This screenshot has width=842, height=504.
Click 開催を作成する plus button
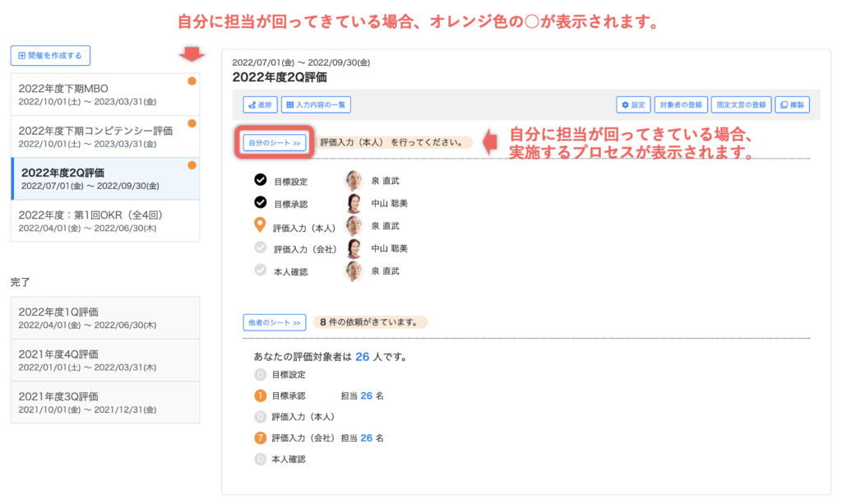click(x=50, y=56)
